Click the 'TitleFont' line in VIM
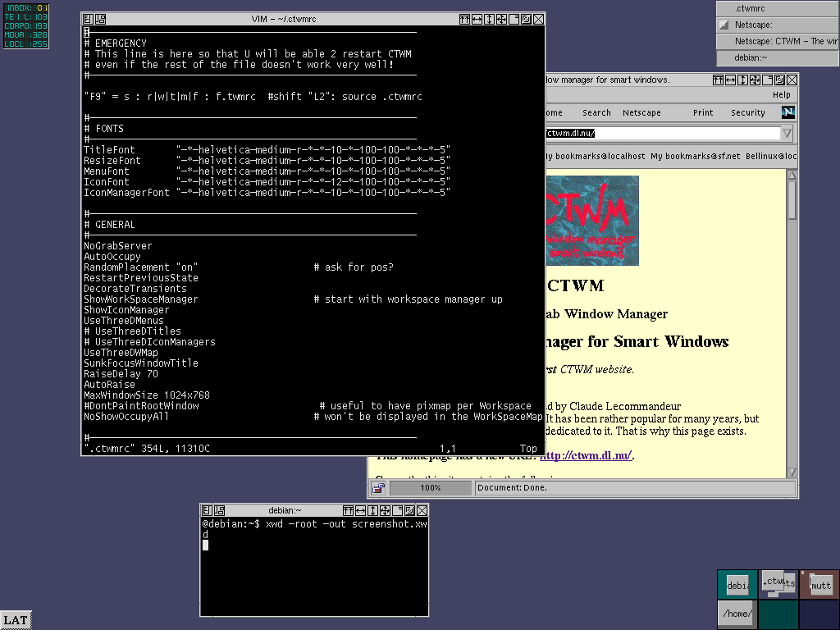 pyautogui.click(x=267, y=150)
